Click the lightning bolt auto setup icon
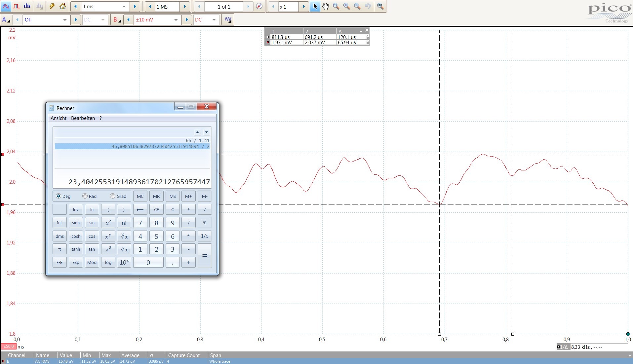 click(52, 6)
